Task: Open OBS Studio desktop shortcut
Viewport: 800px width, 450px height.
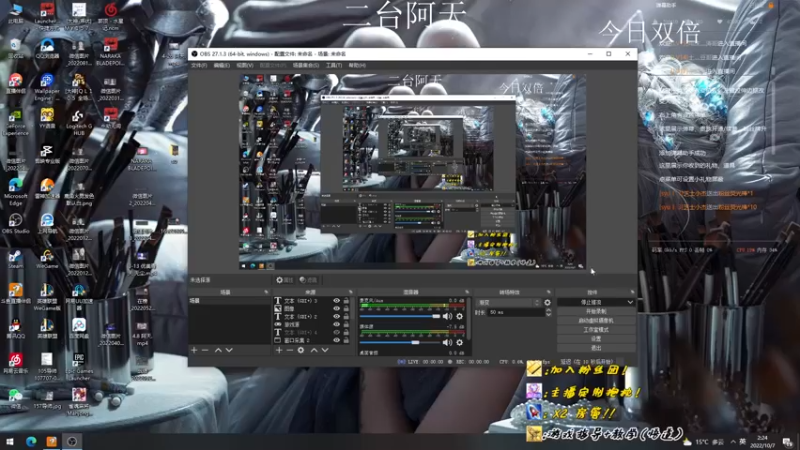Action: coord(15,223)
